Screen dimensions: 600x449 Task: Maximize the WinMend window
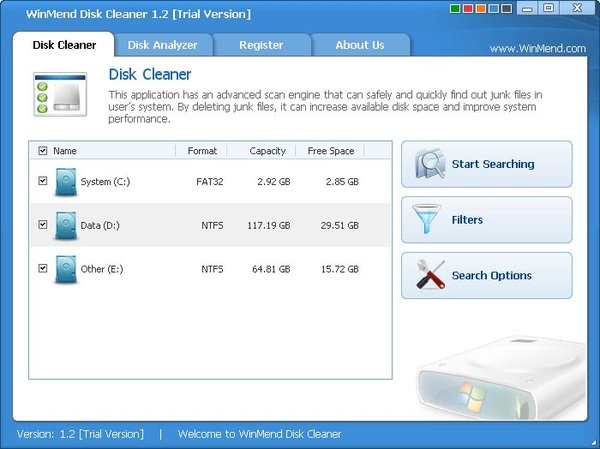(x=548, y=8)
